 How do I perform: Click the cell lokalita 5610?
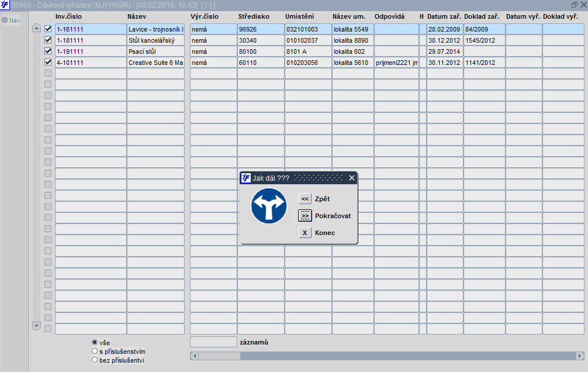(x=353, y=63)
